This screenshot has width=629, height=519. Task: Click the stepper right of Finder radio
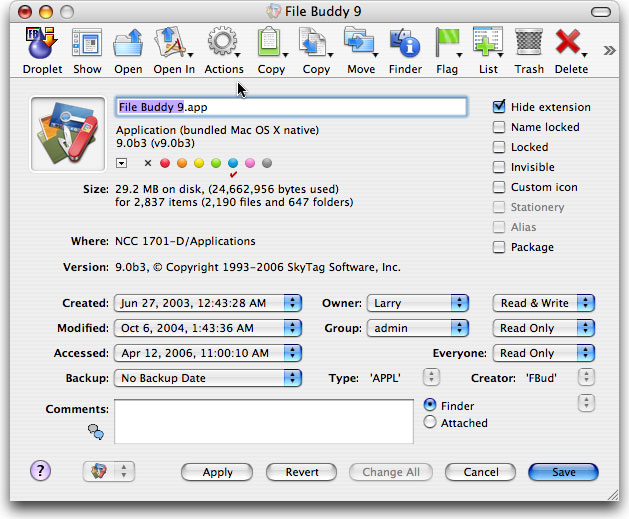586,403
